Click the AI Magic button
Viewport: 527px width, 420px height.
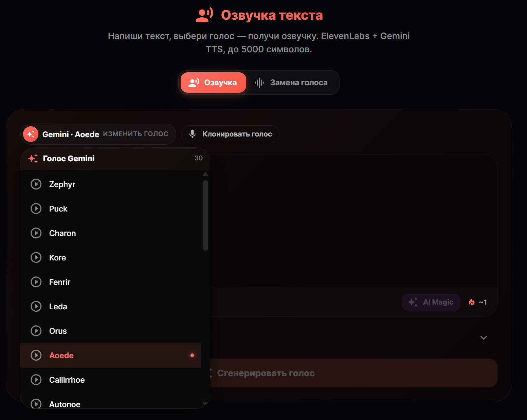pos(431,302)
